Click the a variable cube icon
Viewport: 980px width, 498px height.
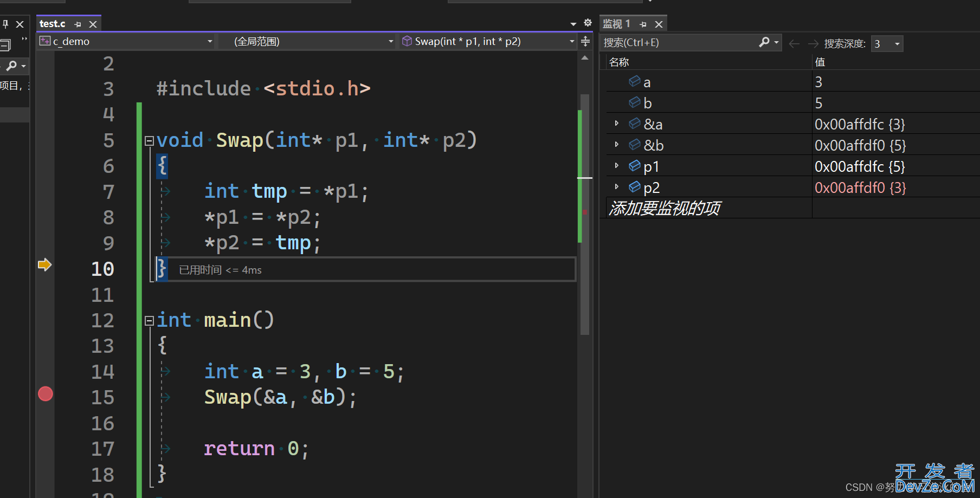point(634,81)
